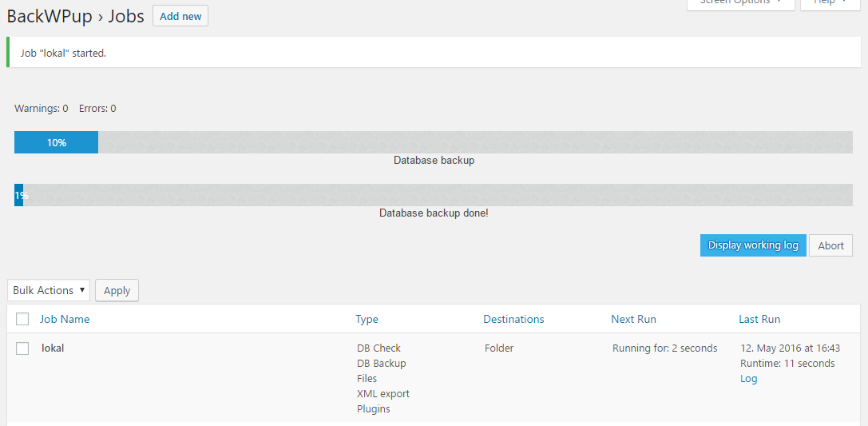Abort the running backup job
Screen dimensions: 868x426
(x=830, y=245)
